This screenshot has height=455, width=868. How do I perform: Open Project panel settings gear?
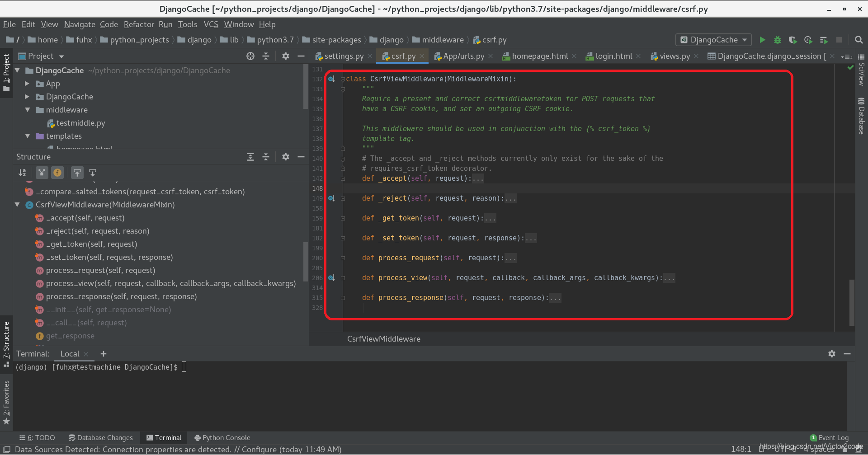[286, 56]
